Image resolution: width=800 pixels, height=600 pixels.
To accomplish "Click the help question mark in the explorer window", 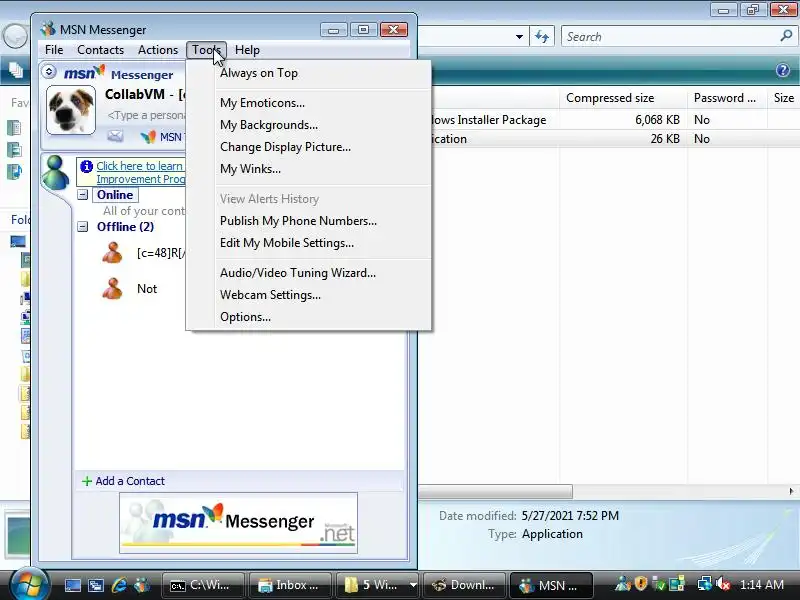I will 783,70.
